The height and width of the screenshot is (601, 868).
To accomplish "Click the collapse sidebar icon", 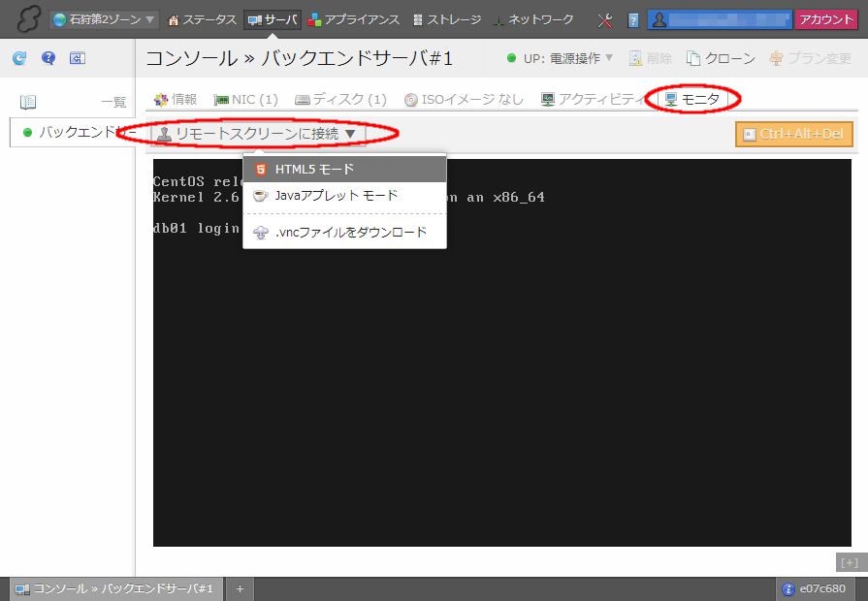I will [78, 58].
